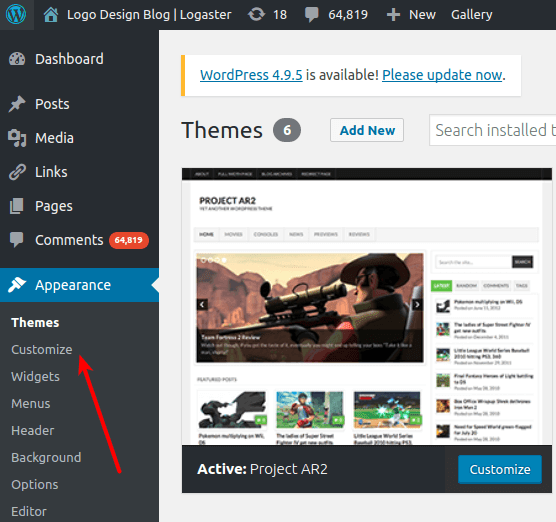Click the WordPress 4.9.5 link

point(251,75)
